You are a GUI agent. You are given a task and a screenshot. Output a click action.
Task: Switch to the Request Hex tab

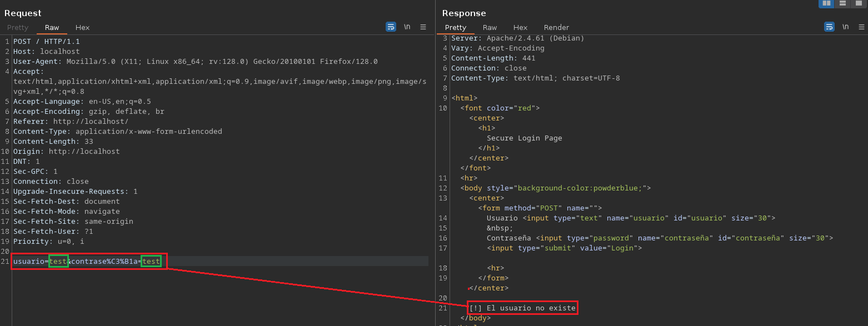[82, 27]
